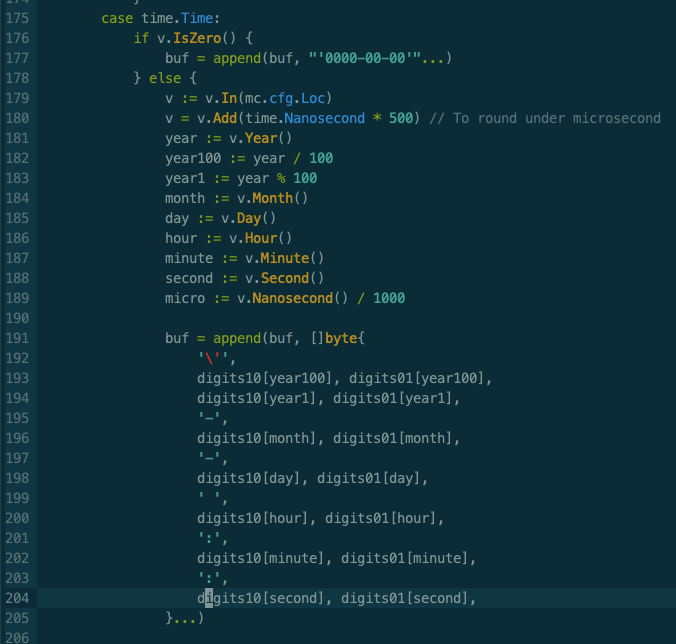
Task: Click the 'IsZero' method call
Action: pyautogui.click(x=197, y=38)
